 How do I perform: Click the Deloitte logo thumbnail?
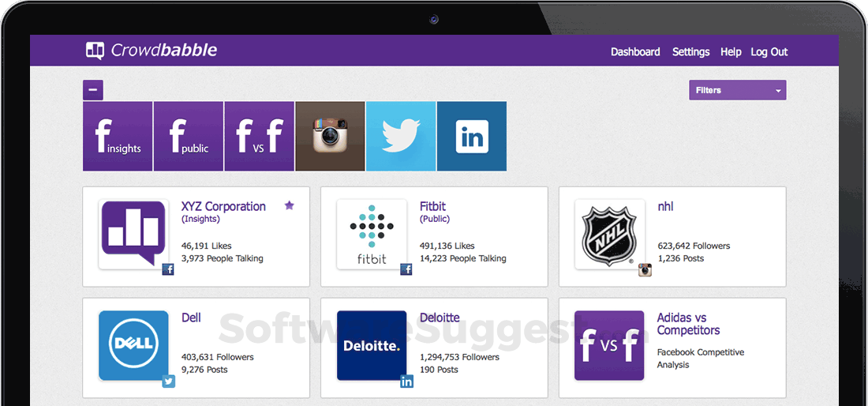tap(372, 346)
